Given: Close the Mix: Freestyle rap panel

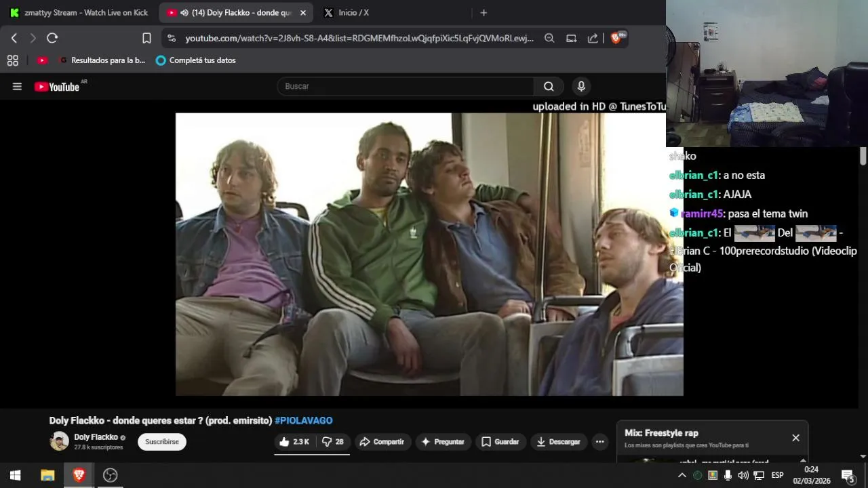Looking at the screenshot, I should [795, 438].
